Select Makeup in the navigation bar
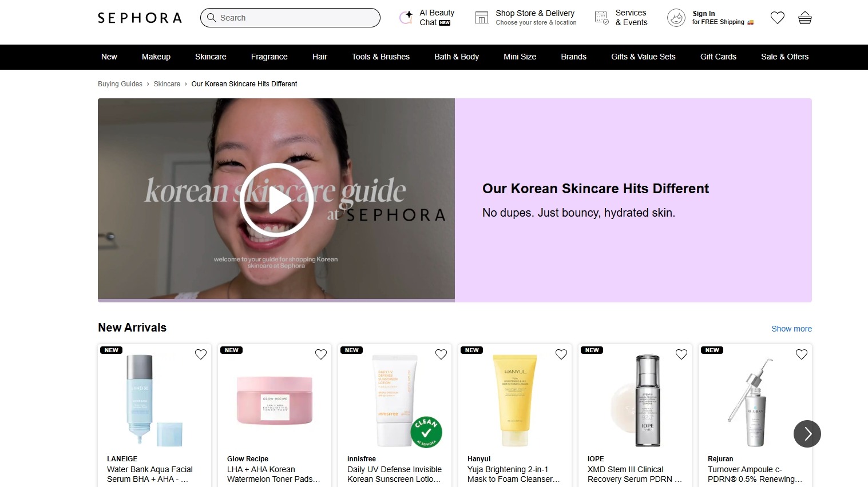Image resolution: width=868 pixels, height=487 pixels. pos(156,57)
